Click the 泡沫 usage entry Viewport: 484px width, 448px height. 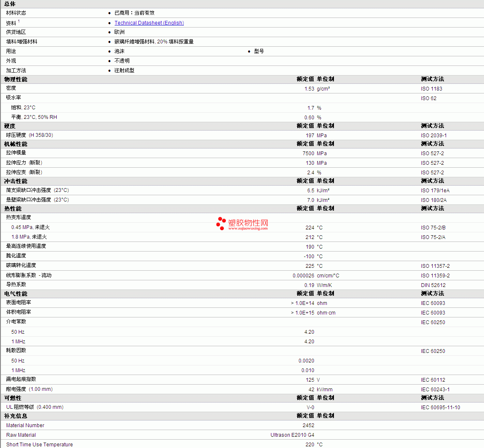click(x=120, y=51)
